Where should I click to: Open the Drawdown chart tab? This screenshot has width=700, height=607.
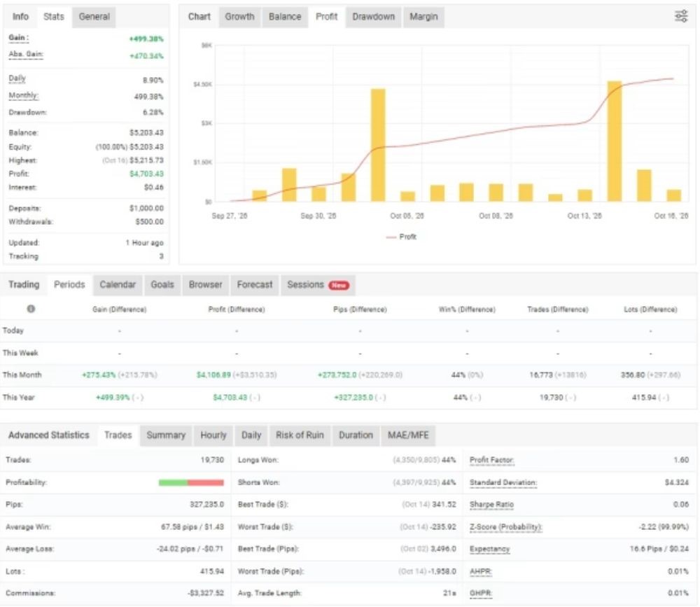pos(373,17)
